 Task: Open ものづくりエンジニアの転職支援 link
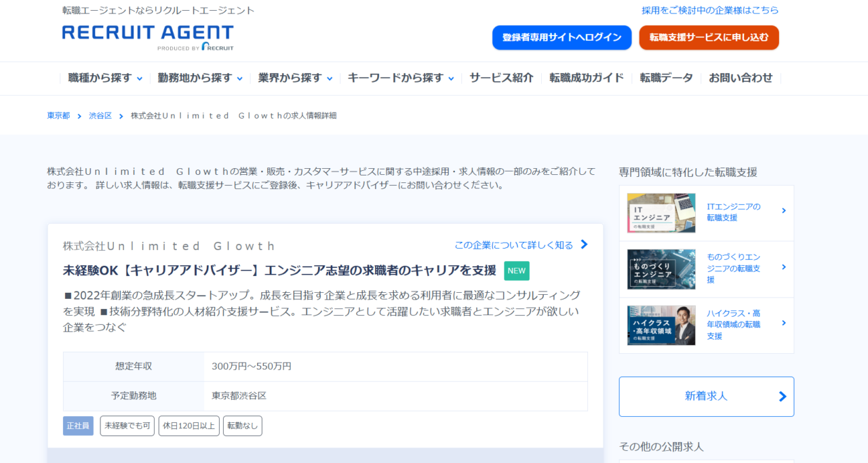point(734,268)
